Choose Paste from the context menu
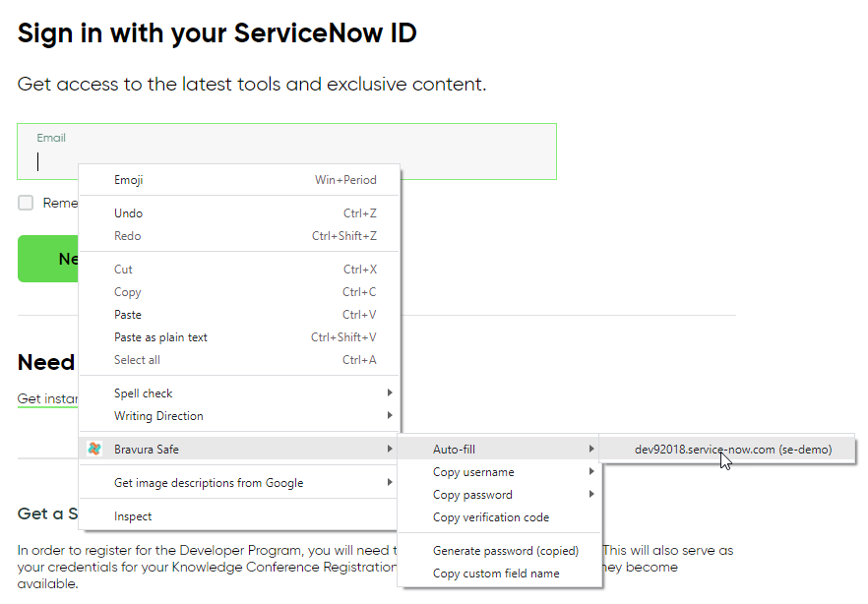This screenshot has width=868, height=604. tap(128, 315)
